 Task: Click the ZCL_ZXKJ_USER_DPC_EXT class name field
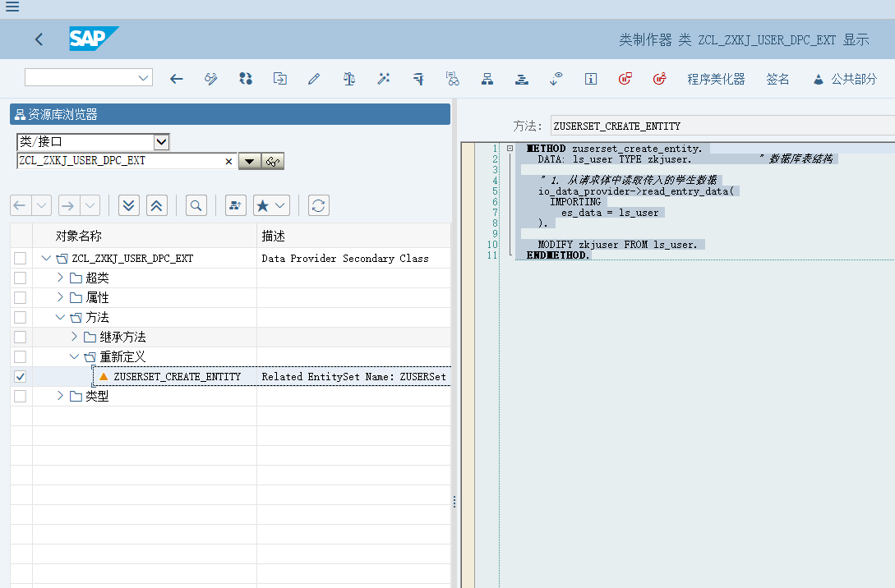point(121,161)
